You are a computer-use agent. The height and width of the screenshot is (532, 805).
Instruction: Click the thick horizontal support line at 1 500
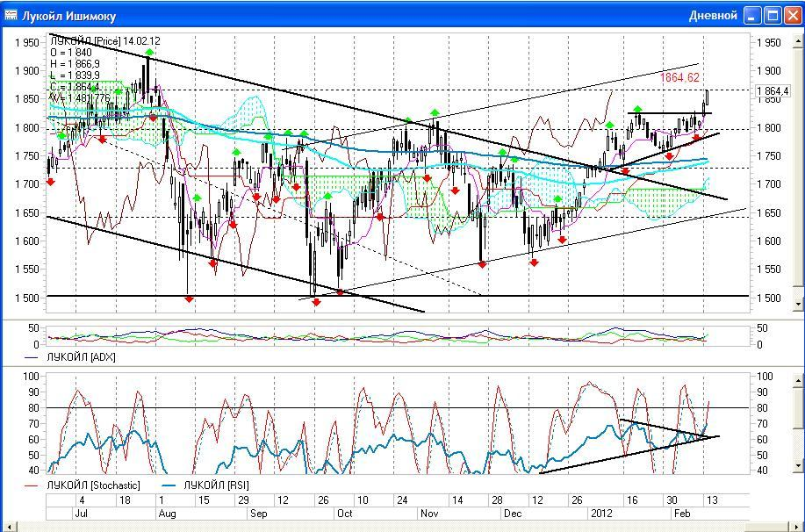398,296
